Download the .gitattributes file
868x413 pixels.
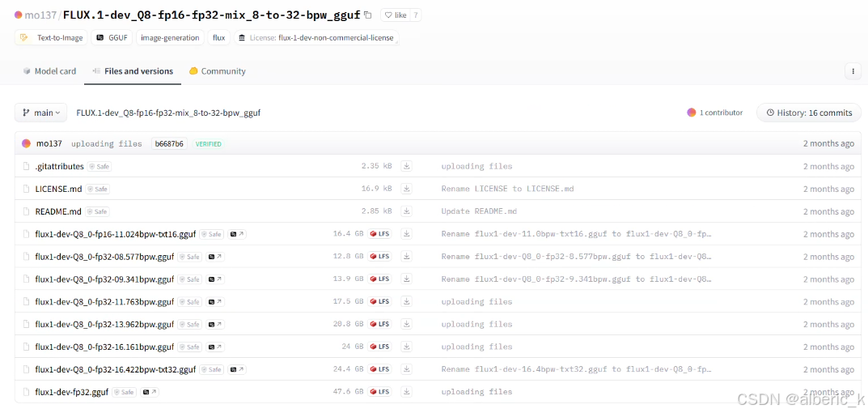coord(407,166)
